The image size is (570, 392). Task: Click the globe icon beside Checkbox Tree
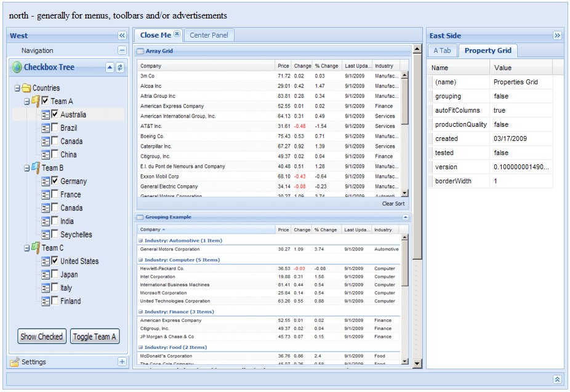17,68
